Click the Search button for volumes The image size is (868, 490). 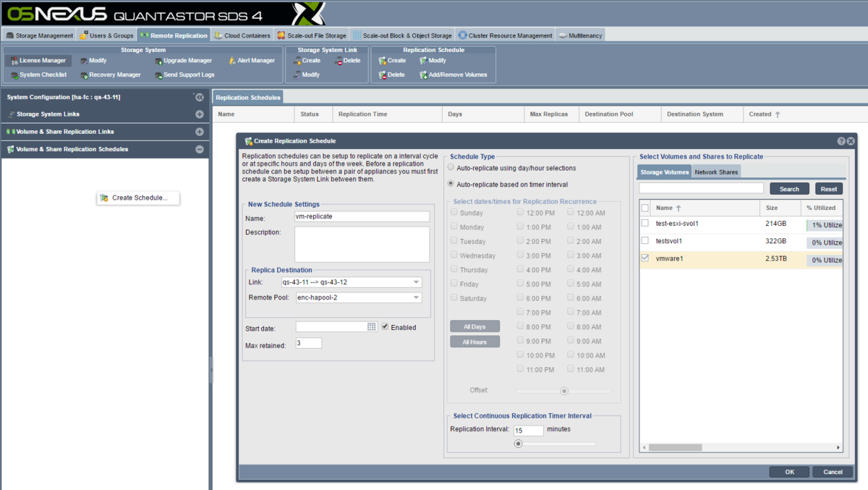click(x=789, y=189)
